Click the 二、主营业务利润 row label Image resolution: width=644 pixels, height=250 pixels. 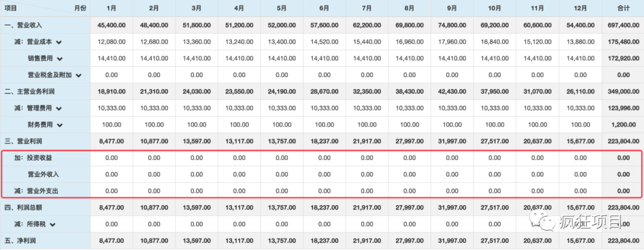tap(30, 92)
